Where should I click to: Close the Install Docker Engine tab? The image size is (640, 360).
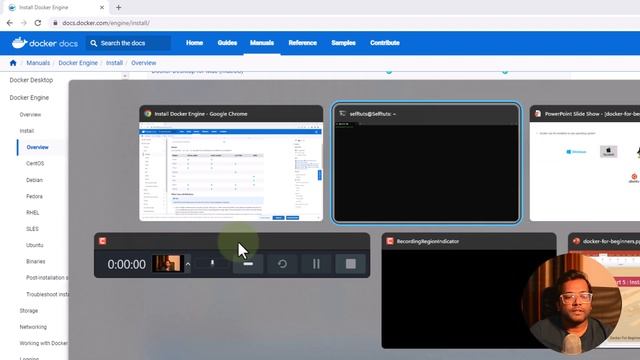pos(102,7)
